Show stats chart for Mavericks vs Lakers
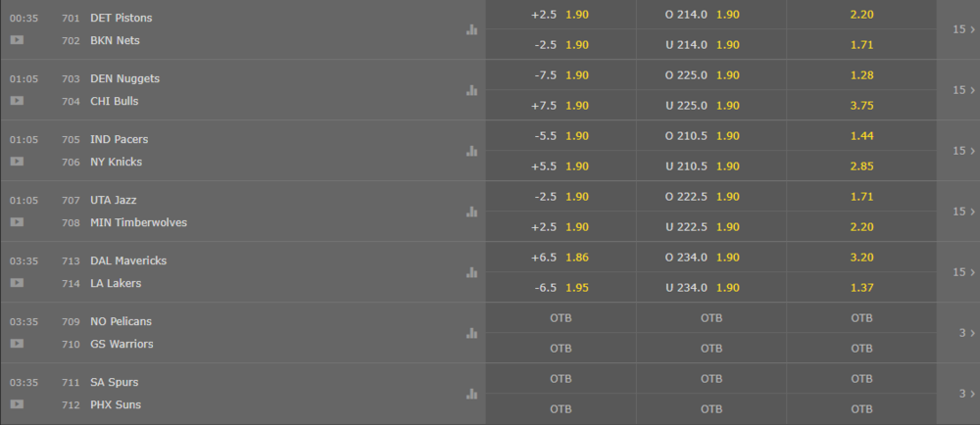The width and height of the screenshot is (980, 425). tap(472, 272)
